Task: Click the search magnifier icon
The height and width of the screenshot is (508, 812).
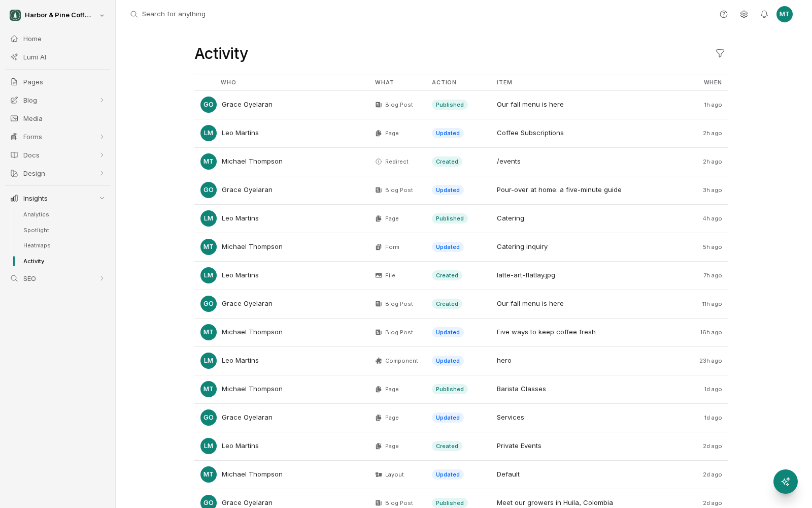Action: coord(134,14)
